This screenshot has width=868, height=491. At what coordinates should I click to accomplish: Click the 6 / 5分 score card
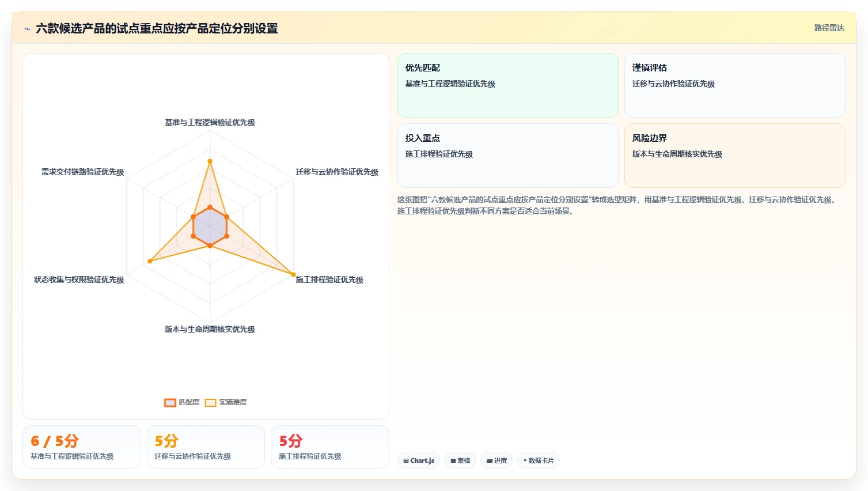pyautogui.click(x=82, y=447)
